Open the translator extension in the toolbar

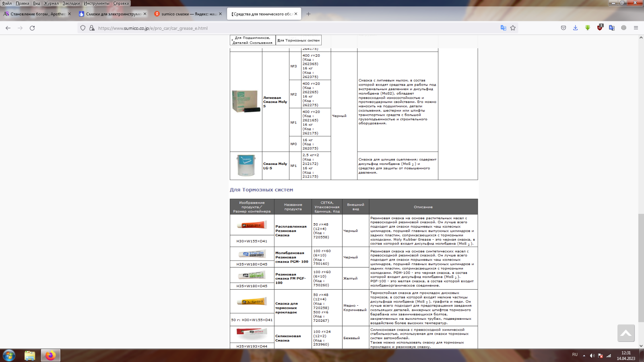pyautogui.click(x=612, y=28)
